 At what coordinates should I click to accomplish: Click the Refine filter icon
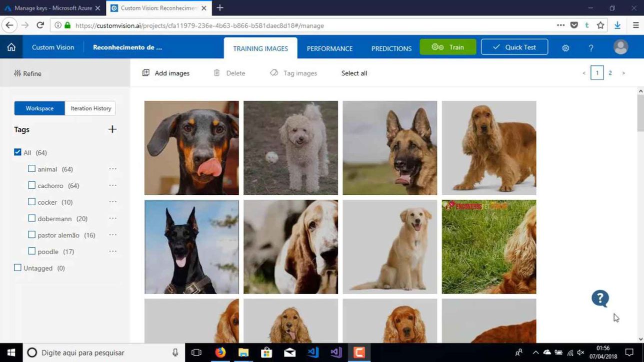(17, 73)
